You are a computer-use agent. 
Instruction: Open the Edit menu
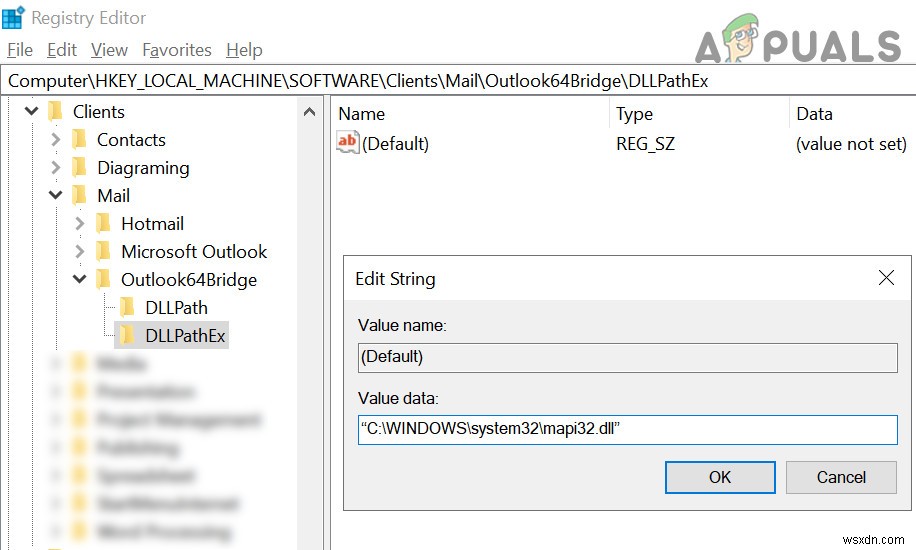pyautogui.click(x=62, y=50)
